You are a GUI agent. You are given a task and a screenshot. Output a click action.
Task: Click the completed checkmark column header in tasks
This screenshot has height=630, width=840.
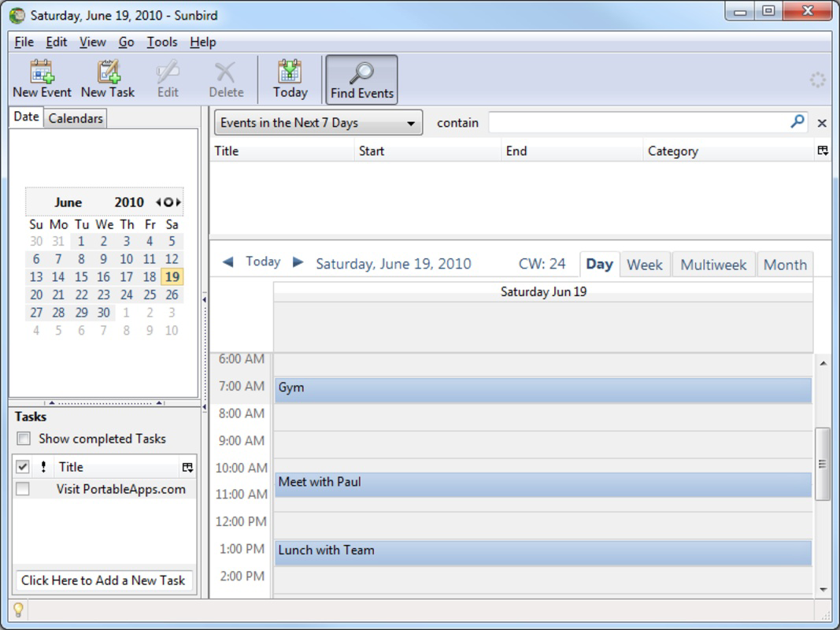pyautogui.click(x=23, y=467)
